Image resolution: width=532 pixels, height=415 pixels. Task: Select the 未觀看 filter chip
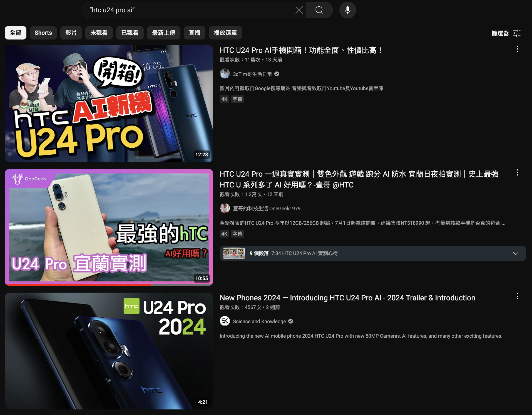99,33
